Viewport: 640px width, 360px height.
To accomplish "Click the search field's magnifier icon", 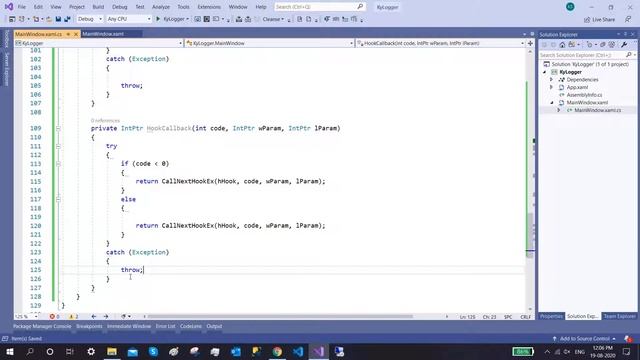I will (x=360, y=7).
